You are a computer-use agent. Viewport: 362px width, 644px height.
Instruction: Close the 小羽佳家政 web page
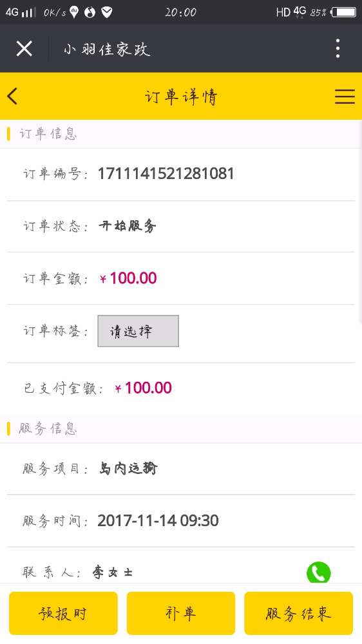(24, 49)
